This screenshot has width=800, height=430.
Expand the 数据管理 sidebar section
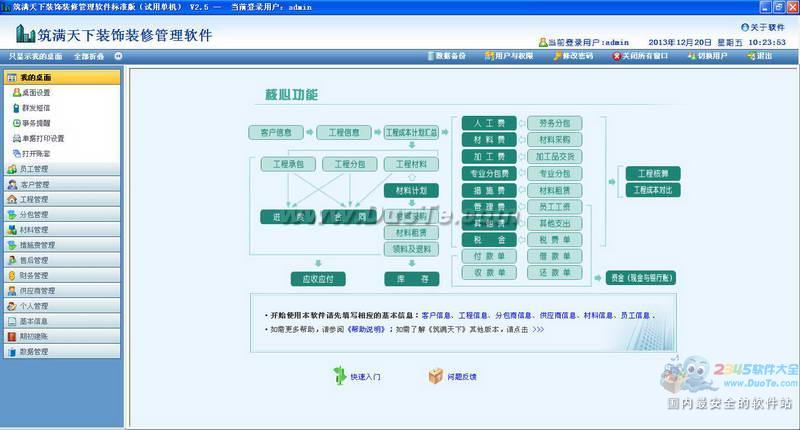click(x=62, y=351)
